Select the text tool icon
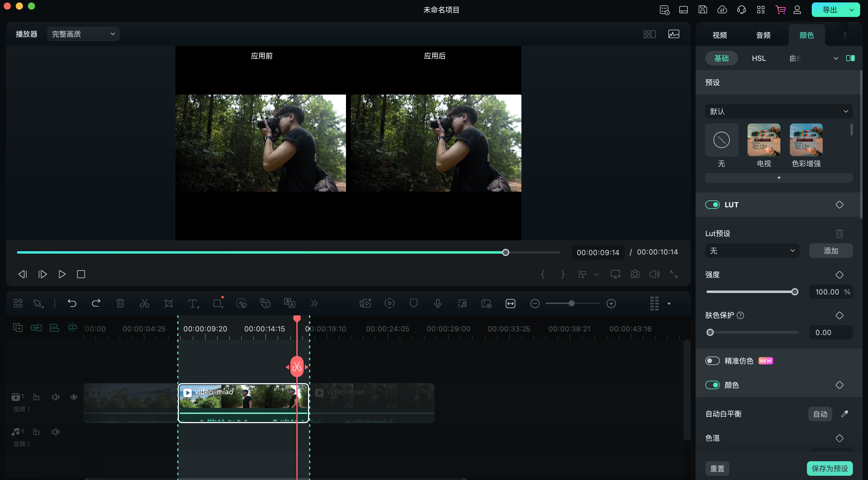 193,303
